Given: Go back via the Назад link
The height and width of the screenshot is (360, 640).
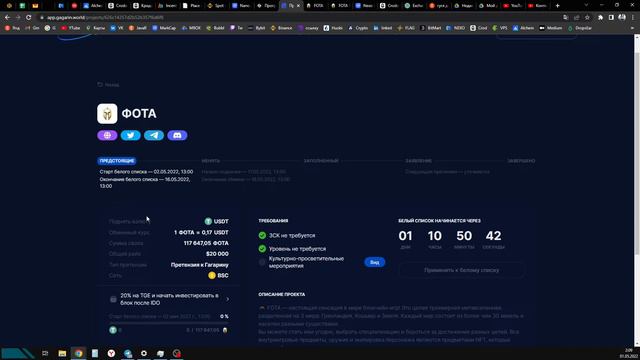Looking at the screenshot, I should pos(108,85).
